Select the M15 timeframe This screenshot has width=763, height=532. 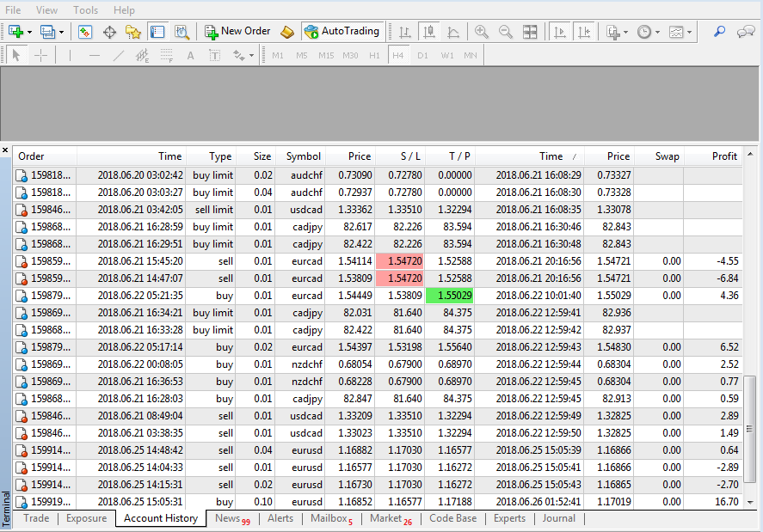[x=326, y=56]
